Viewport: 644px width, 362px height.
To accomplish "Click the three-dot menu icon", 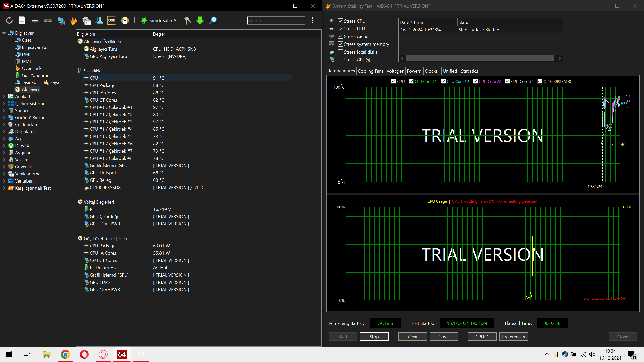I will tap(313, 20).
